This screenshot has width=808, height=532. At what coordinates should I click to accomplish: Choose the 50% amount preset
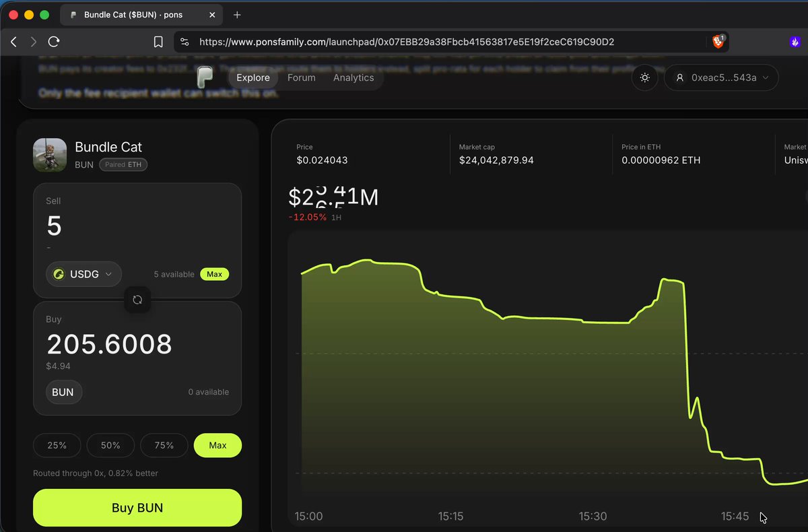click(110, 445)
